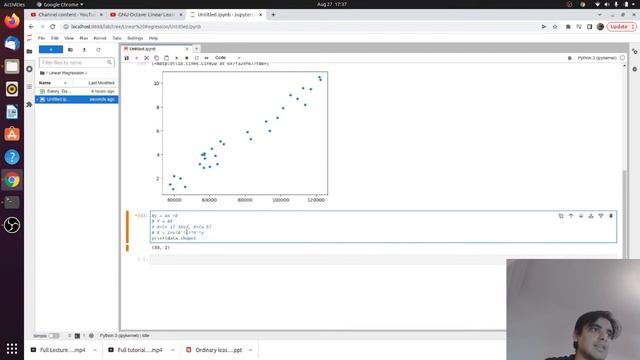The image size is (640, 360).
Task: Focus the Filter files by name field
Action: (76, 62)
